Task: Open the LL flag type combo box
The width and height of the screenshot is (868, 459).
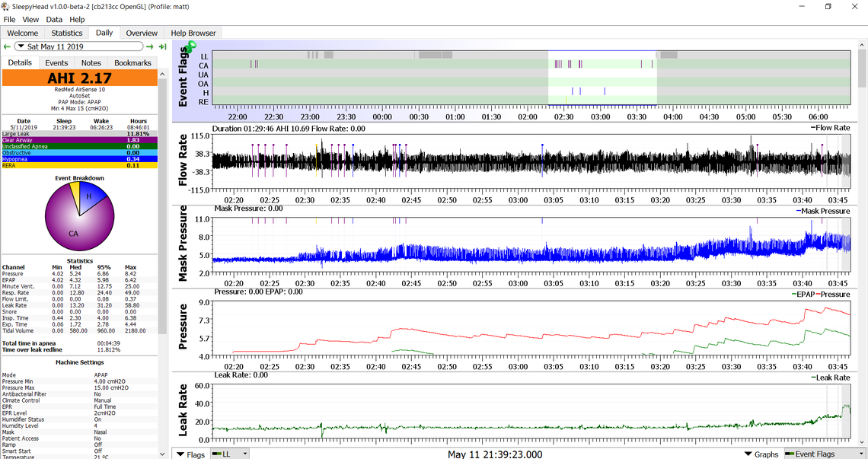Action: point(229,454)
